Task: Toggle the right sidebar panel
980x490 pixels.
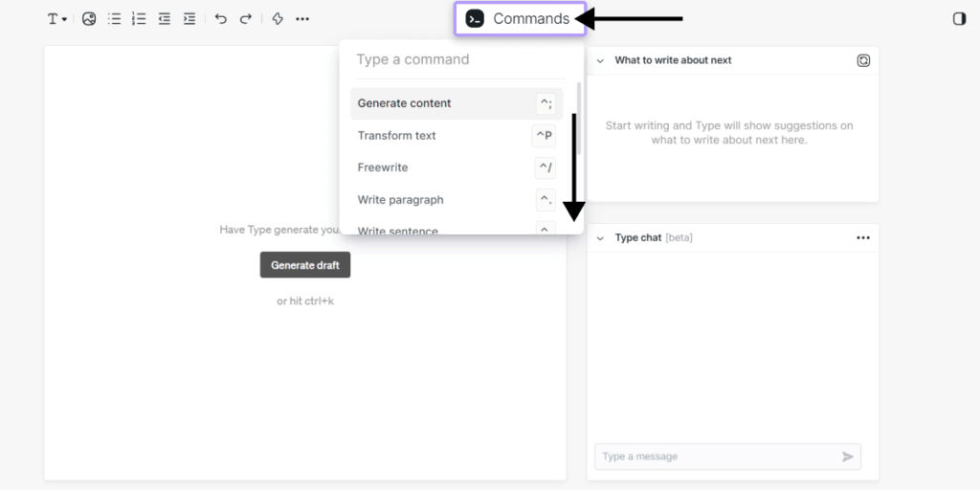Action: pyautogui.click(x=959, y=18)
